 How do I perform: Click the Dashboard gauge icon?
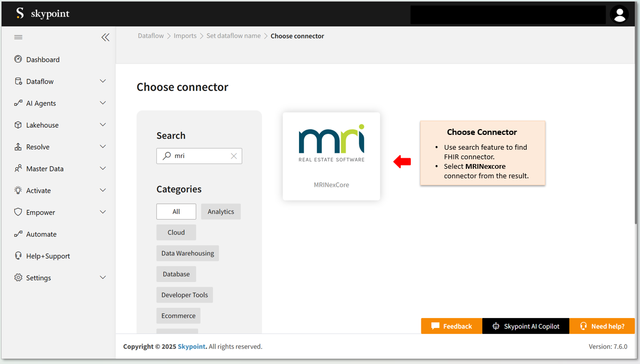click(x=19, y=59)
